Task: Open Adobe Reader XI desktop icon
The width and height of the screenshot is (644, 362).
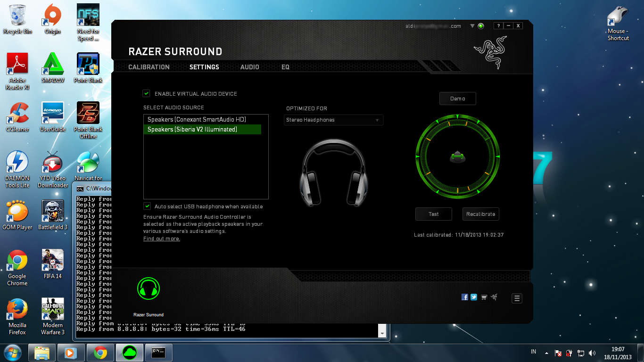Action: 17,71
